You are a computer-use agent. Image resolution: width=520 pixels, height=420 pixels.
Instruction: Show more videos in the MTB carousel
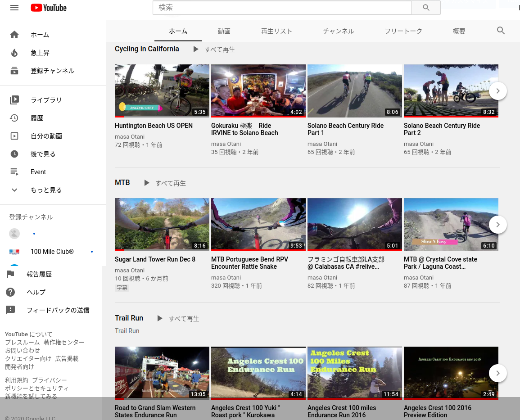click(497, 225)
